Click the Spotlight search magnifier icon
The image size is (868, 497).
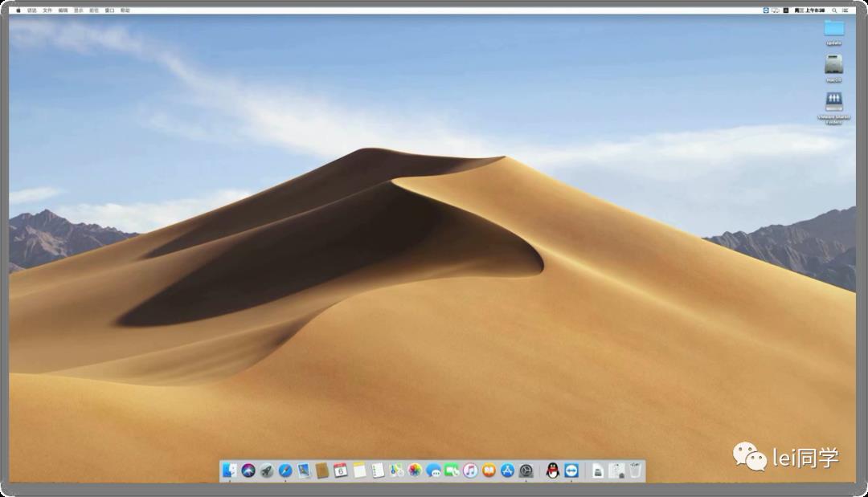(x=834, y=10)
